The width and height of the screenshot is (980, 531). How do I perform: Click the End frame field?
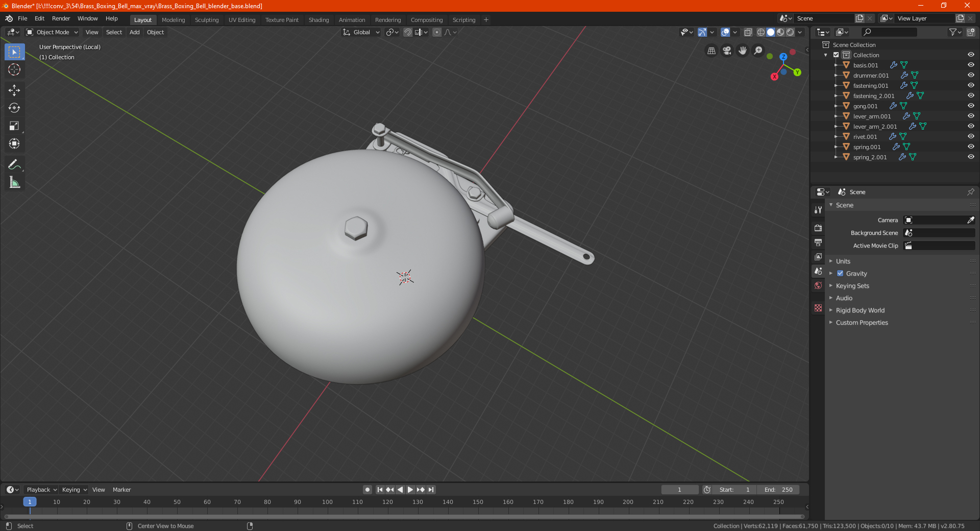pyautogui.click(x=778, y=490)
